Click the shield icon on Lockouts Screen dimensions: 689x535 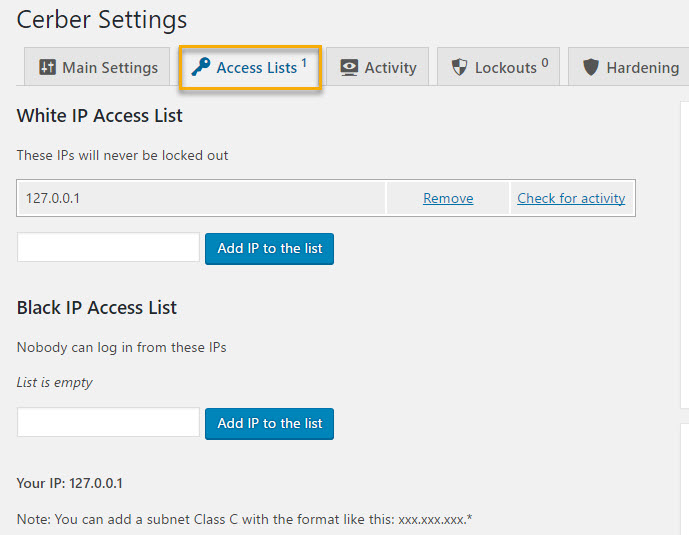pyautogui.click(x=459, y=67)
